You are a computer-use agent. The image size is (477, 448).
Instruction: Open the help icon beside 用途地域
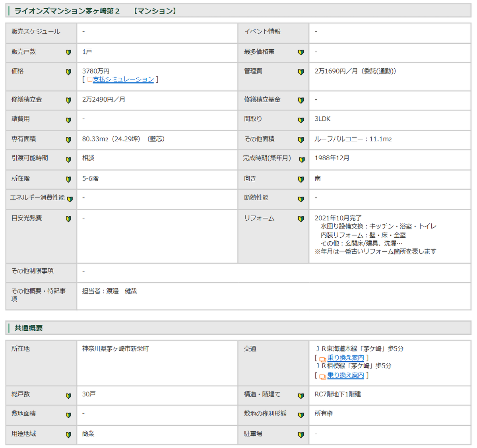(68, 435)
